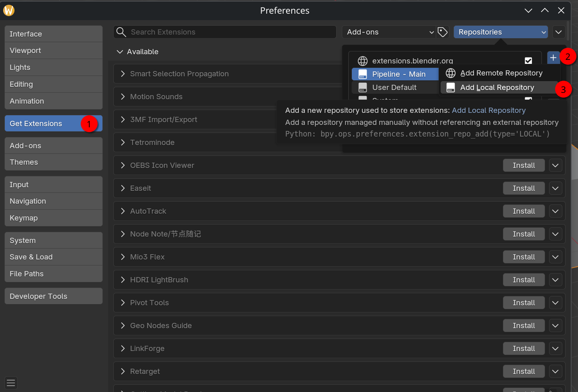Click the disk icon next to User Default
Viewport: 578px width, 392px height.
click(363, 88)
